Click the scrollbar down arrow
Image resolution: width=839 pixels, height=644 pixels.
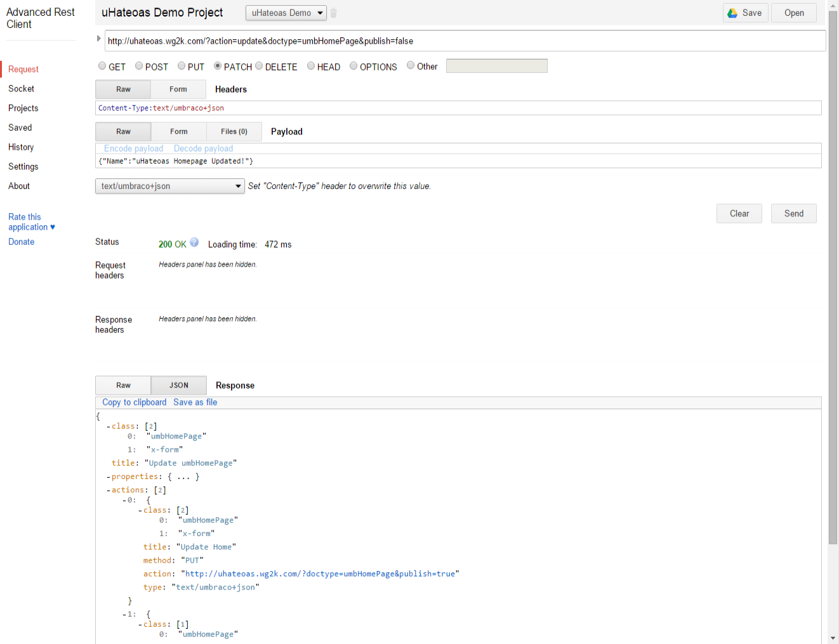pos(833,638)
